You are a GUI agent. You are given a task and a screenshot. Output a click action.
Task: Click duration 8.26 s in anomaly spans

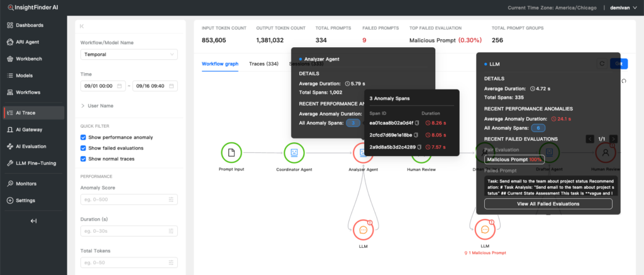(435, 123)
